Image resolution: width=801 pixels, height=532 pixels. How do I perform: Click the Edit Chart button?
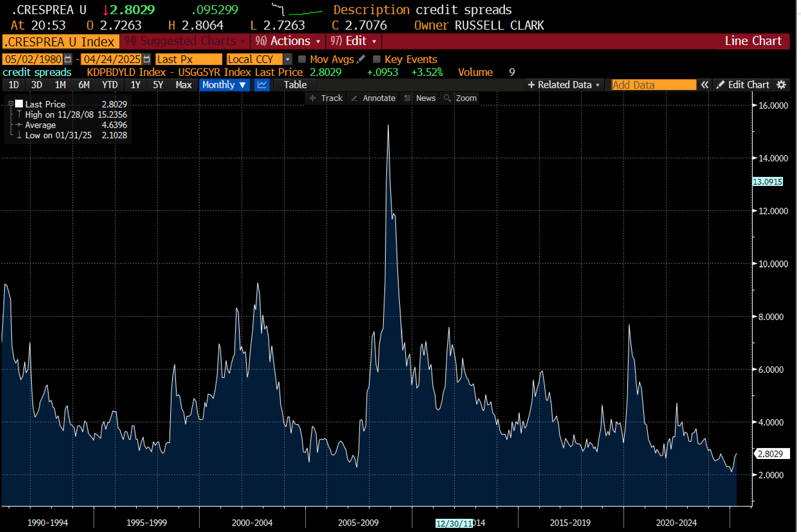pos(743,85)
